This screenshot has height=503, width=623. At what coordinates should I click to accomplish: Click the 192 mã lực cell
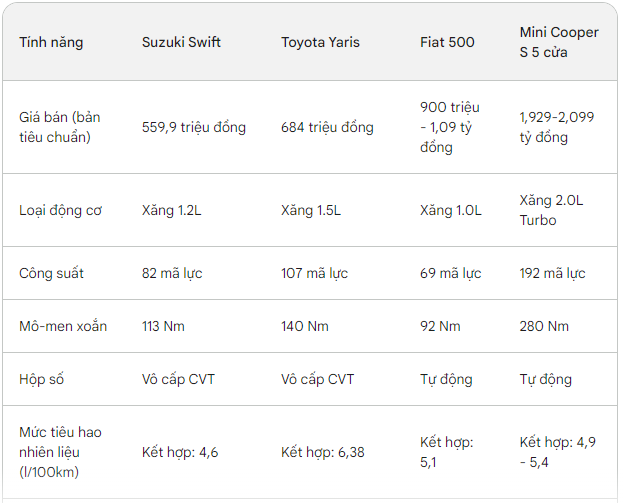552,273
